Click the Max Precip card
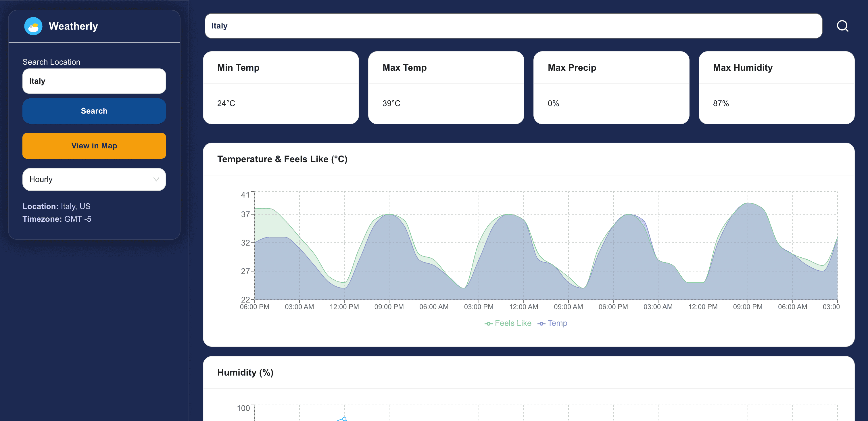Viewport: 868px width, 421px height. coord(611,88)
